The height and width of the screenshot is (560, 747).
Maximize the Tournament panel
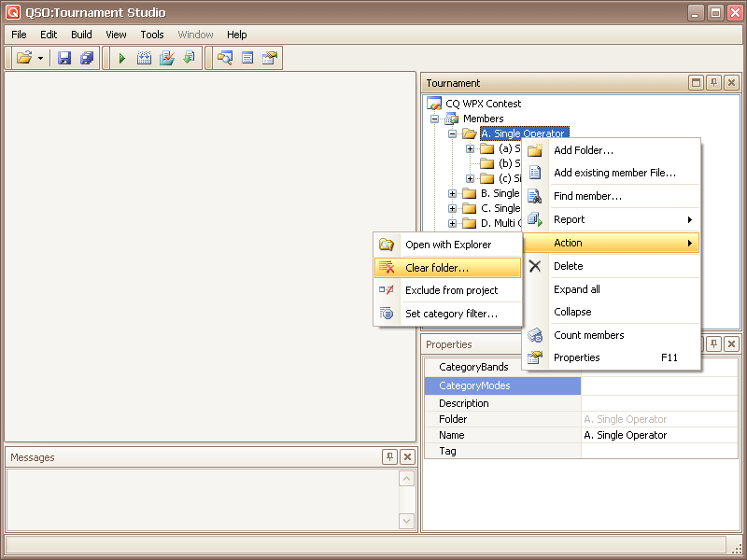point(696,83)
